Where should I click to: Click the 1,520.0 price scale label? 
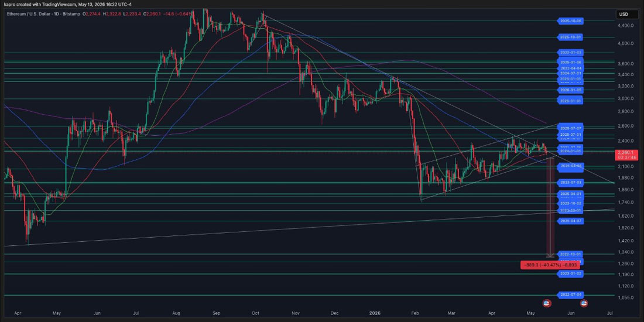point(625,228)
